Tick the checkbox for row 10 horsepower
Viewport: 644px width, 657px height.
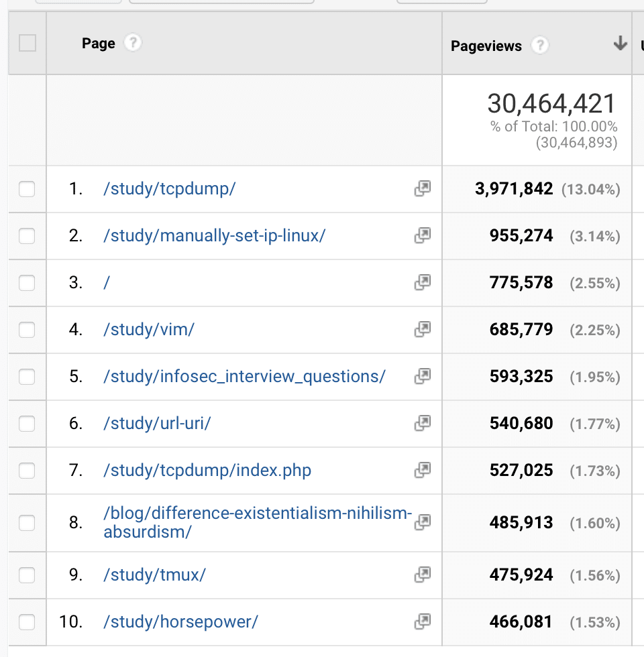point(27,622)
